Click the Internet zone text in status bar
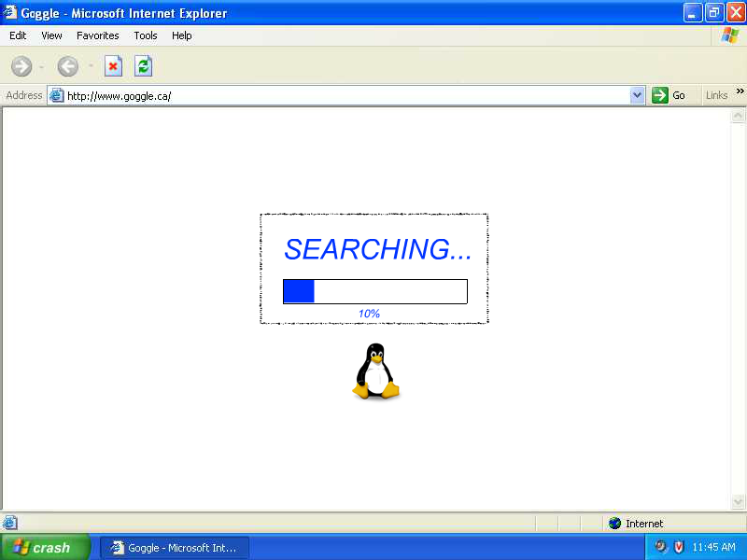Screen dimensions: 747x560 [644, 524]
